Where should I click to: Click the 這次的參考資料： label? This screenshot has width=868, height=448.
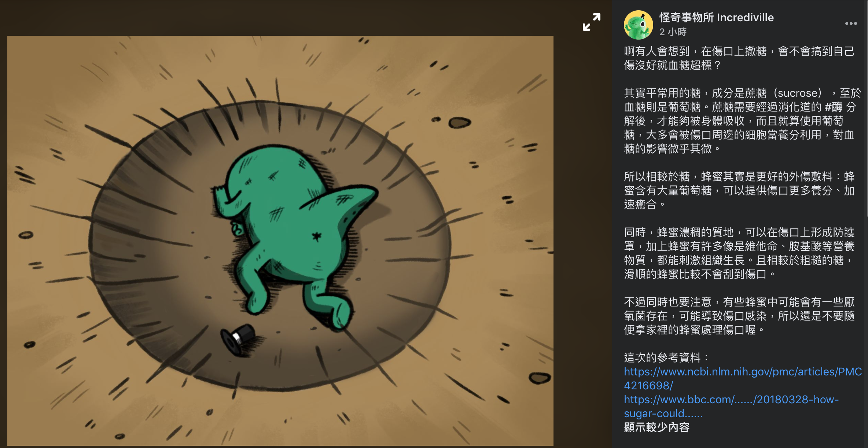[x=667, y=357]
